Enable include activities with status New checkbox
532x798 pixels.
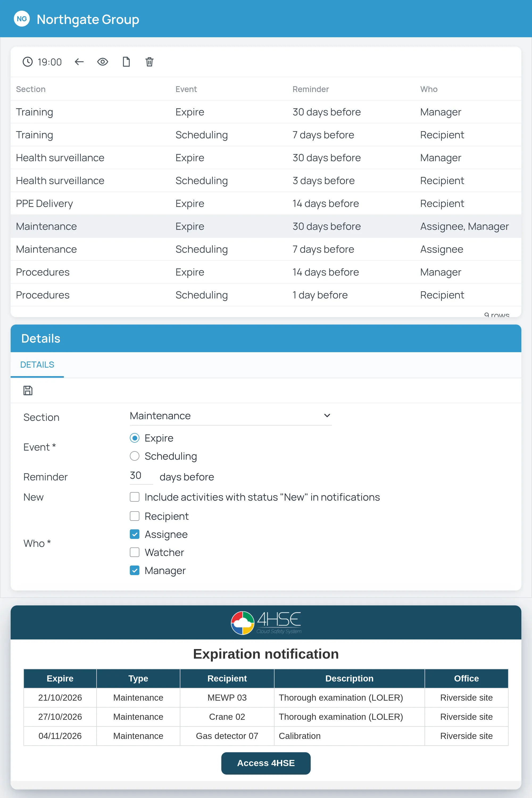pos(135,497)
